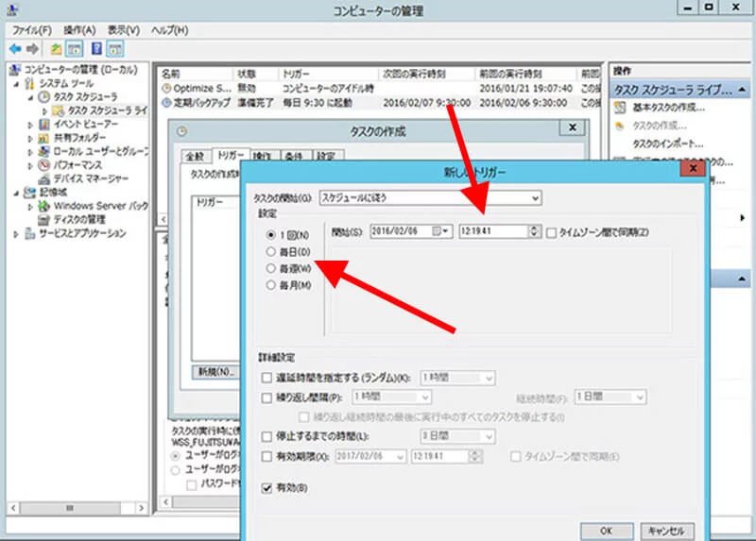The height and width of the screenshot is (541, 756).
Task: Select the 毎週(W) radio button
Action: coord(271,268)
